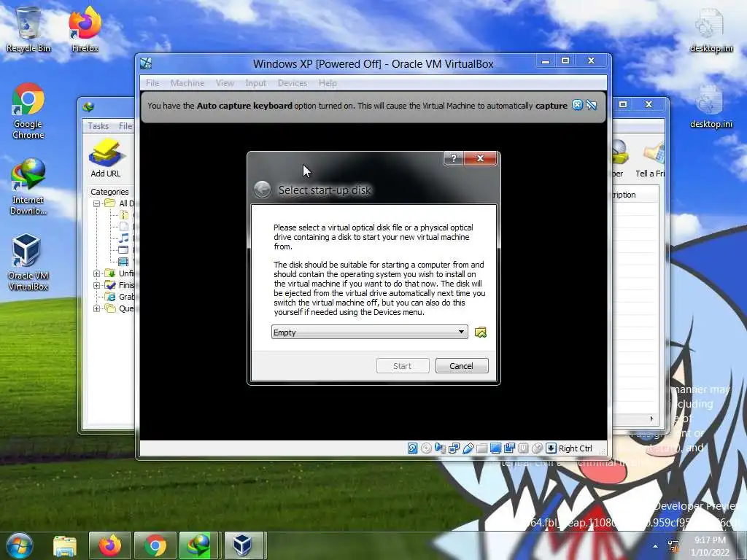Click the IDM list horizontal scroll right arrow
The width and height of the screenshot is (747, 560).
click(x=651, y=419)
